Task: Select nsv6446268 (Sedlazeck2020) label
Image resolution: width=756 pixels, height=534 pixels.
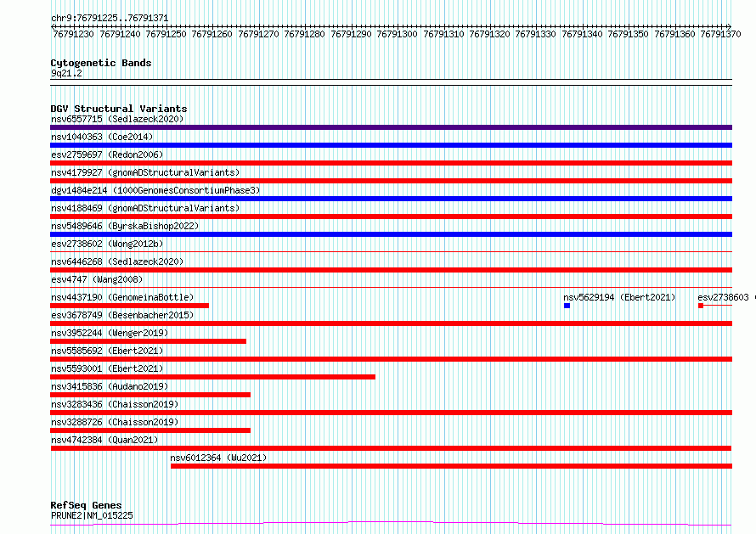Action: click(x=117, y=261)
